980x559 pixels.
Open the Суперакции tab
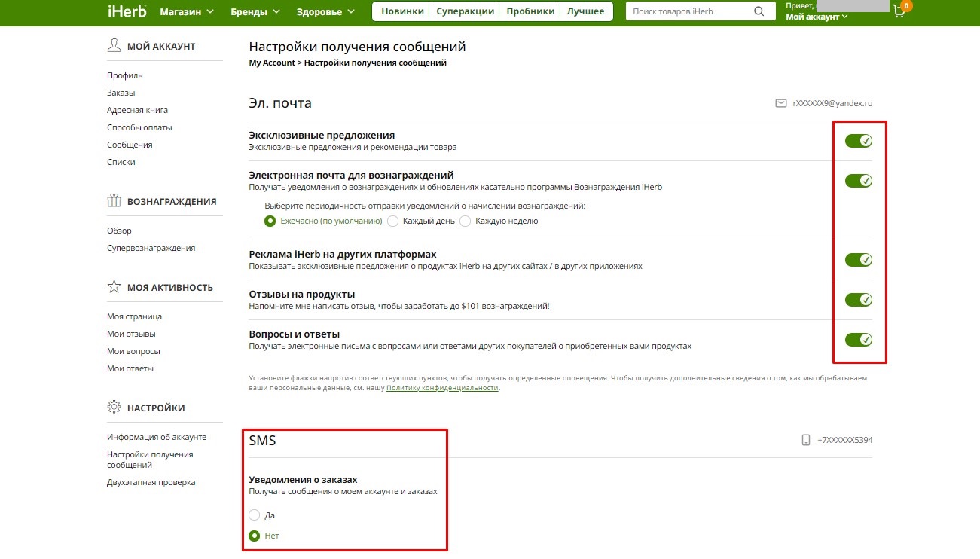point(464,11)
